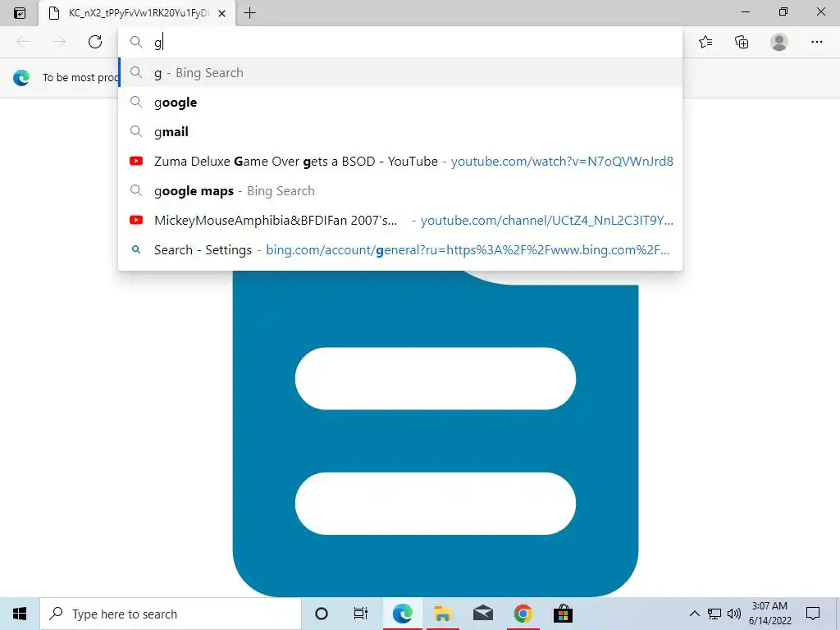Choose the 'google' search suggestion
Image resolution: width=840 pixels, height=630 pixels.
[400, 102]
